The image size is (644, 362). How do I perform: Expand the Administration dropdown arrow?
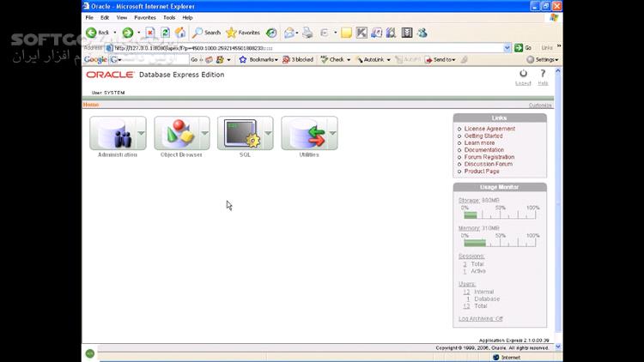(141, 133)
